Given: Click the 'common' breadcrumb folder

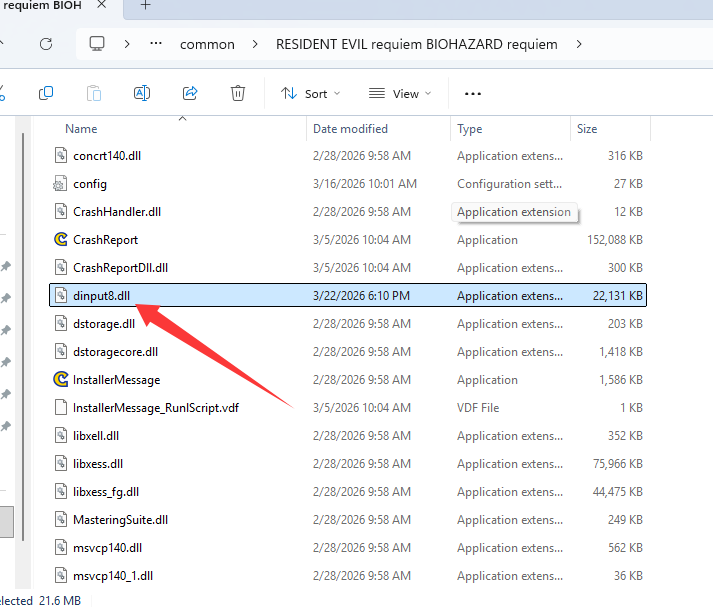Looking at the screenshot, I should [x=207, y=44].
